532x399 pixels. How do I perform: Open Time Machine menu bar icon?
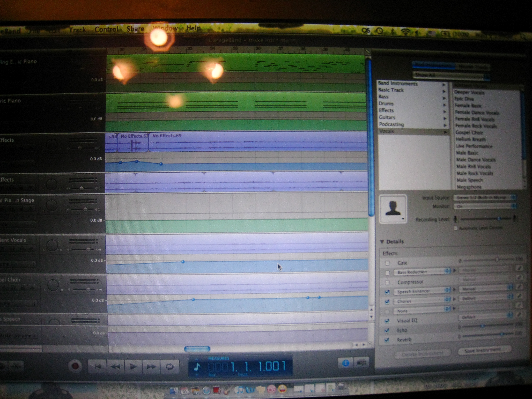(379, 31)
